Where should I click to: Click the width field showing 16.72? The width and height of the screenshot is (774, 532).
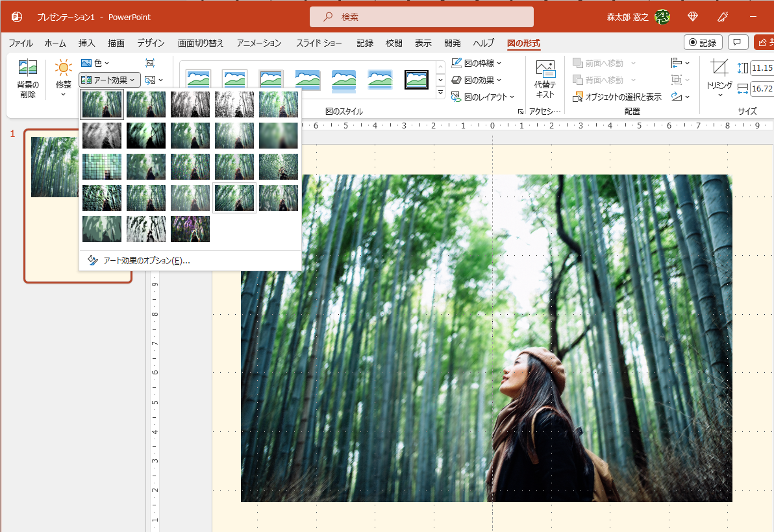pyautogui.click(x=762, y=89)
